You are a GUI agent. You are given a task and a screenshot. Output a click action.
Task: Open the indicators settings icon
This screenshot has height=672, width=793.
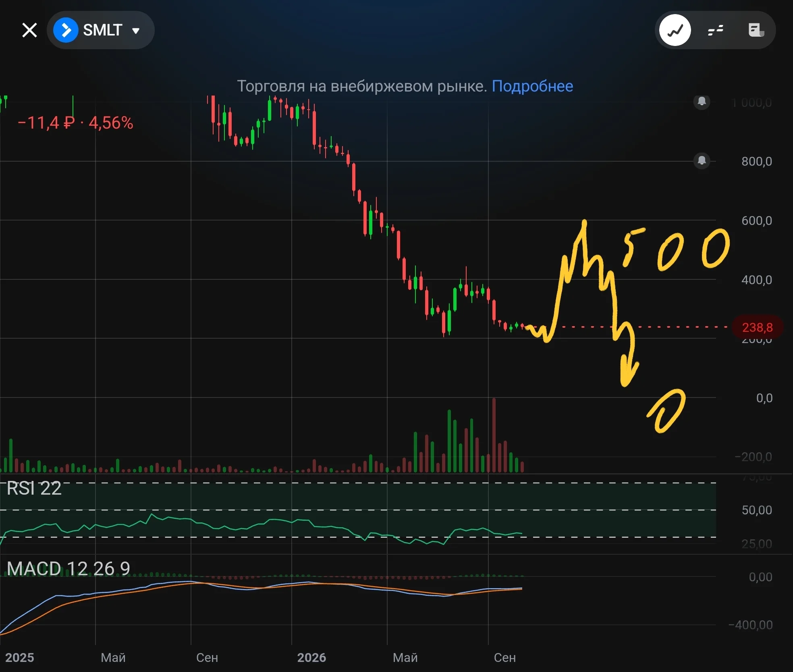pyautogui.click(x=716, y=30)
